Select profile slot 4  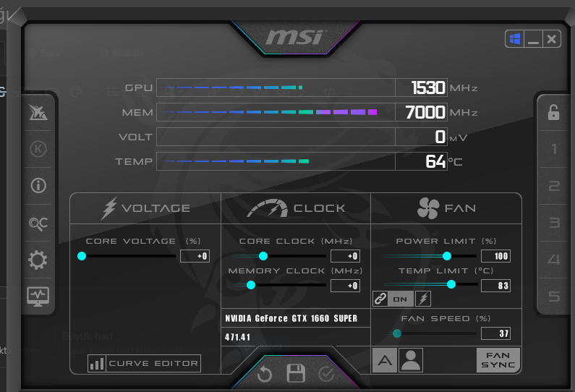554,260
